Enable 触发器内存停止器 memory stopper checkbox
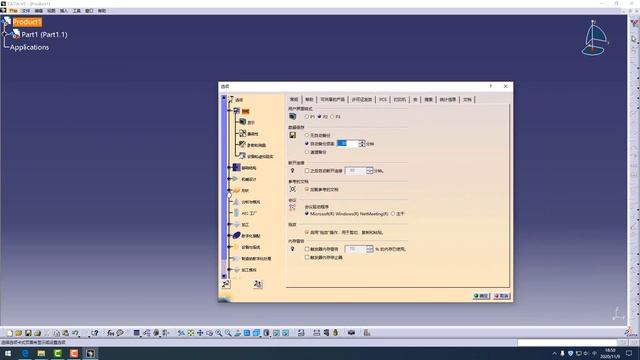 click(307, 258)
